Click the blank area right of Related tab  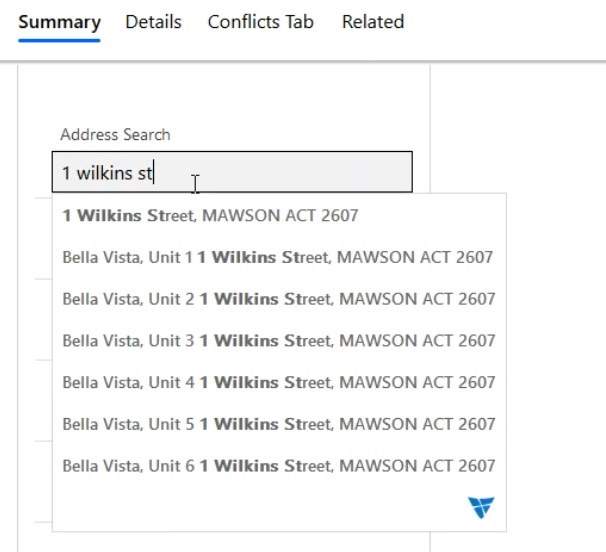click(502, 23)
